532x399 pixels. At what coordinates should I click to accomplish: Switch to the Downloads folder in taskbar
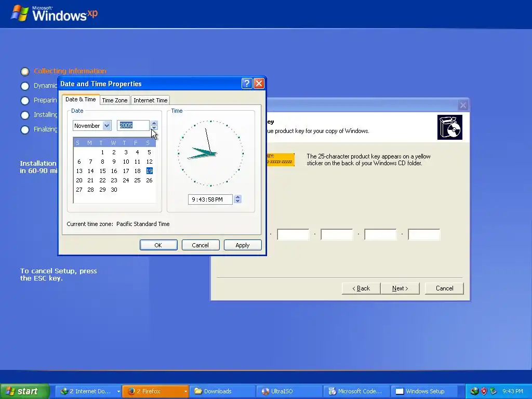pyautogui.click(x=222, y=391)
